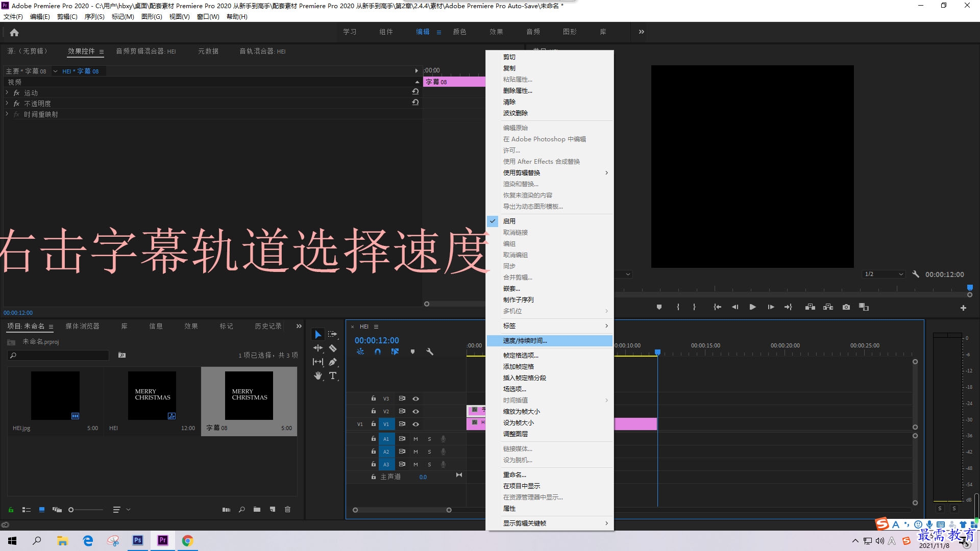This screenshot has width=980, height=551.
Task: Toggle V2 track output eye
Action: pyautogui.click(x=415, y=411)
